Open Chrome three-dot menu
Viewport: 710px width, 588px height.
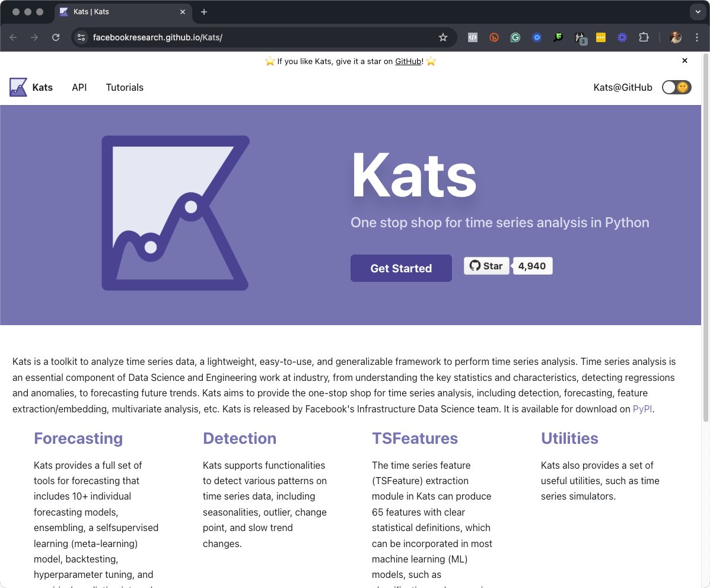coord(697,37)
